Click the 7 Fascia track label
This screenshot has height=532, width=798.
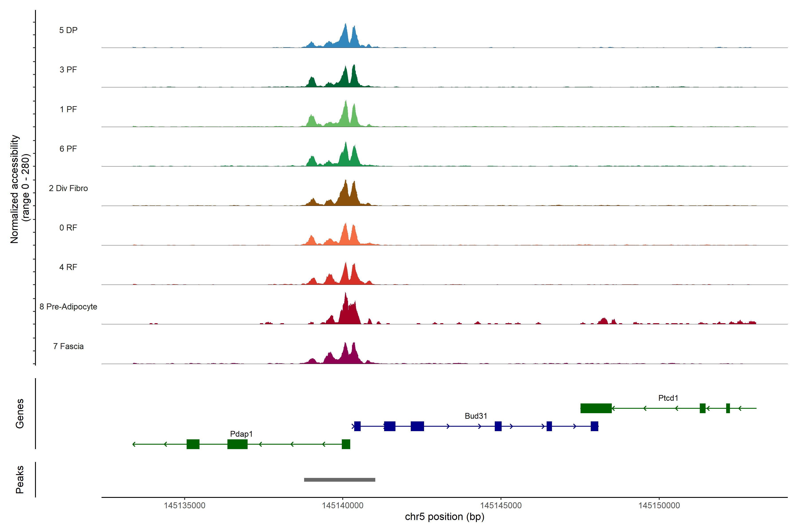tap(68, 346)
